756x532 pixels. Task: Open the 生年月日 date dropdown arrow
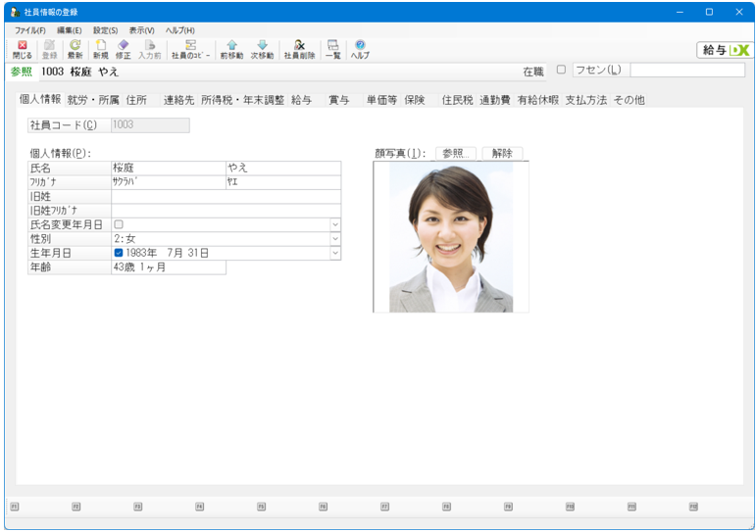click(x=335, y=253)
